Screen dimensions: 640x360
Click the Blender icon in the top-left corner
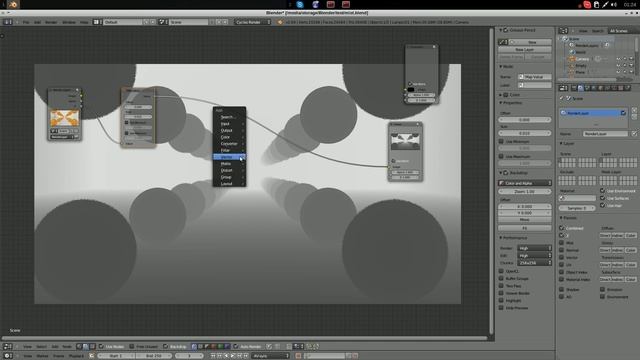pos(13,4)
